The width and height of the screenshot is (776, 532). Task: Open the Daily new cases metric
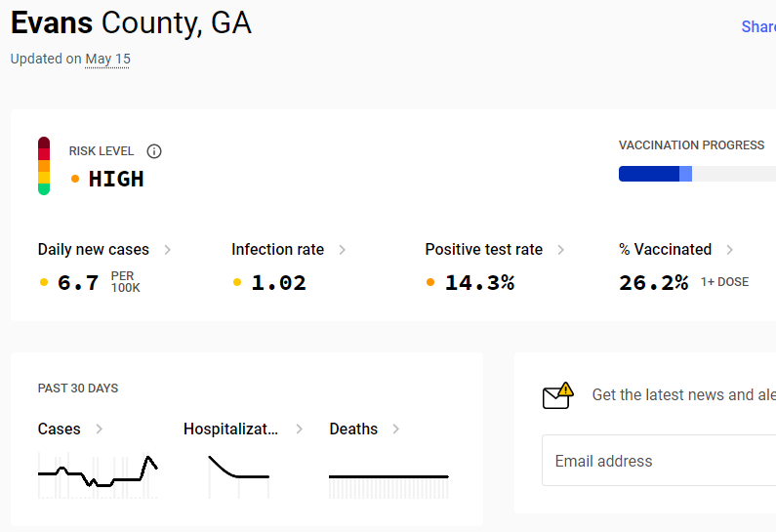[x=94, y=250]
